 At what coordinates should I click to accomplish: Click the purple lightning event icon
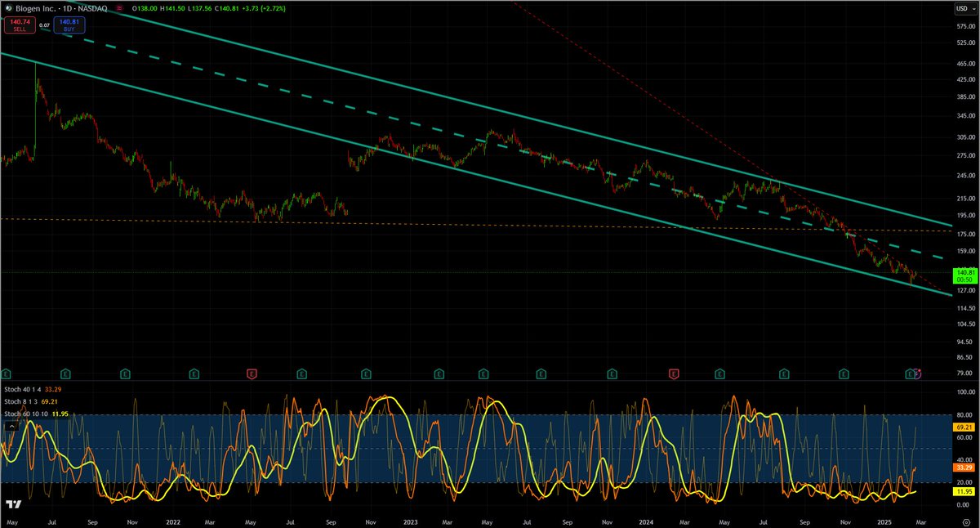coord(917,374)
